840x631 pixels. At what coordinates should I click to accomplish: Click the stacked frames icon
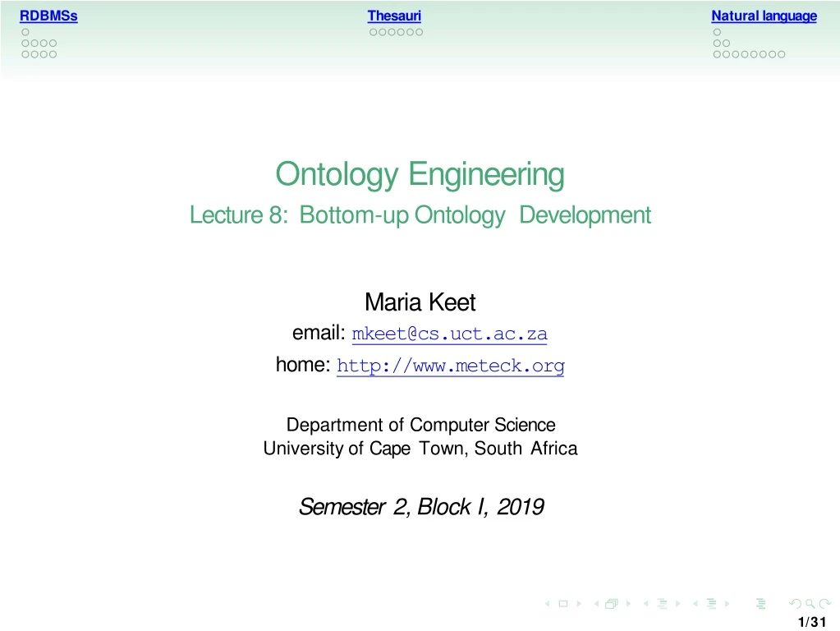coord(611,604)
